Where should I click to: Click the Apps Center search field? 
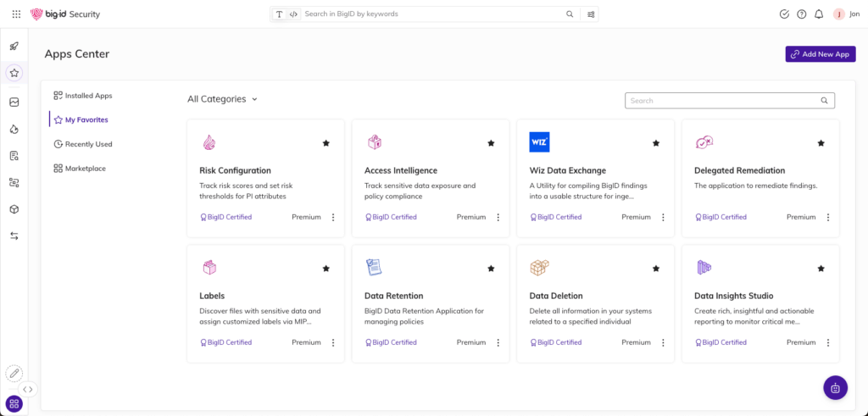click(723, 101)
